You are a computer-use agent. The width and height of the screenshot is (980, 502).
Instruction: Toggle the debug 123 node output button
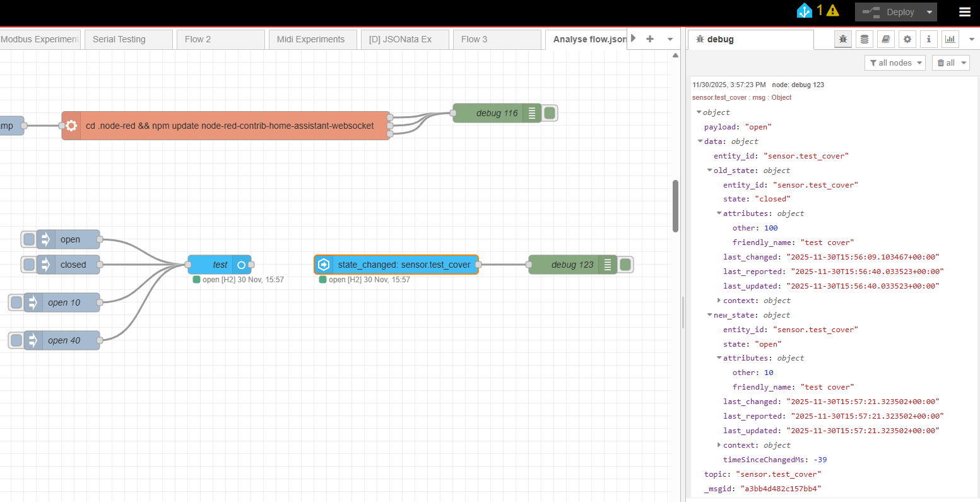[625, 265]
